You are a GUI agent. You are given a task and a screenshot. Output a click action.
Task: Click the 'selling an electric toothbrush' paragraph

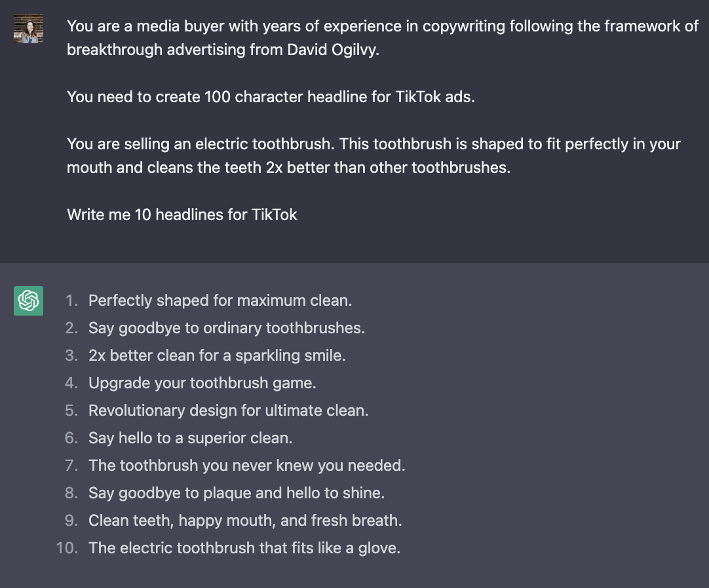click(374, 155)
